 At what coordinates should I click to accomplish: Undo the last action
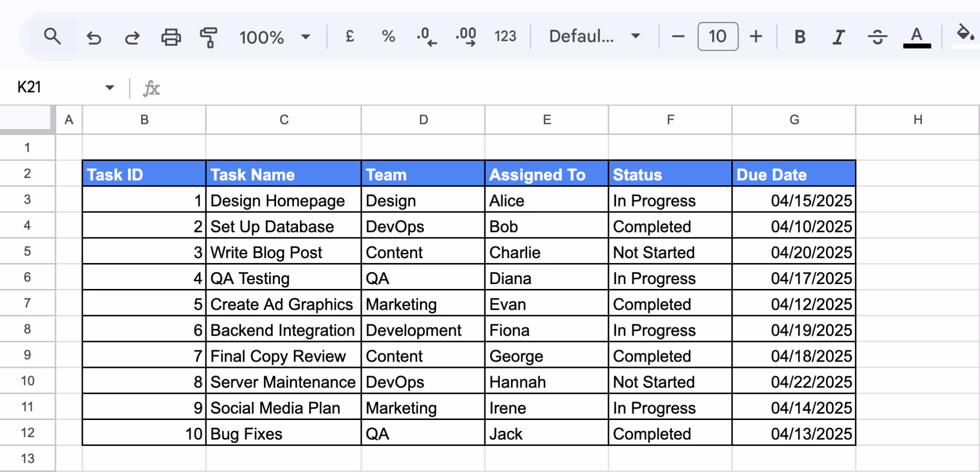tap(94, 36)
